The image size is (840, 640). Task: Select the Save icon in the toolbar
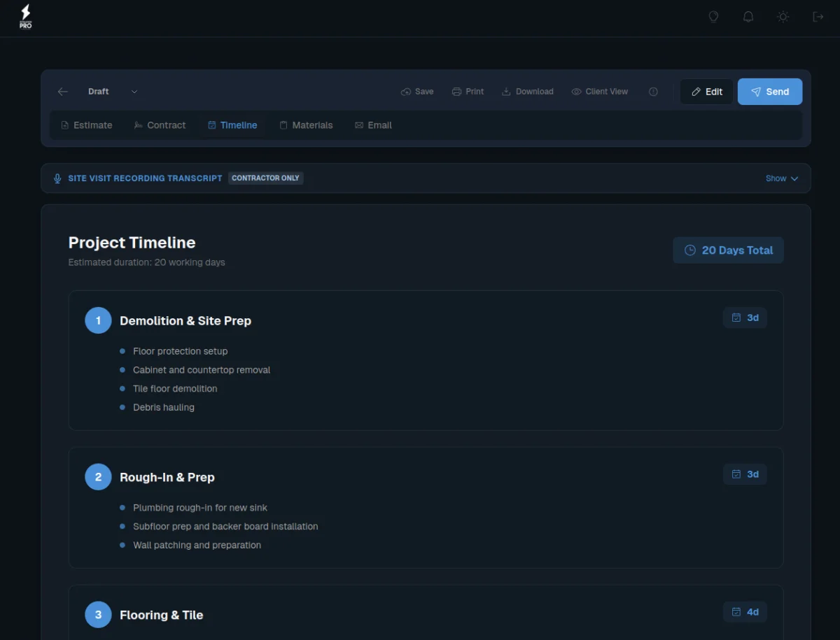405,91
